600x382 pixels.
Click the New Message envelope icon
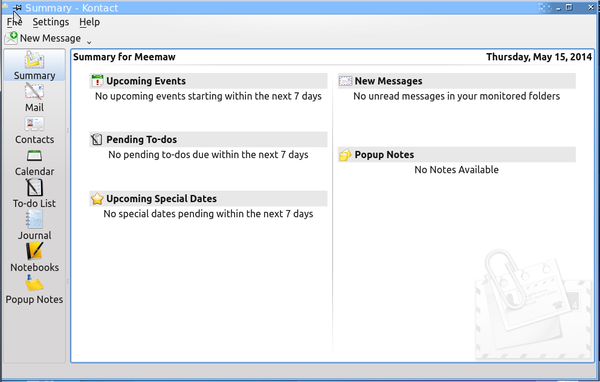[x=11, y=38]
